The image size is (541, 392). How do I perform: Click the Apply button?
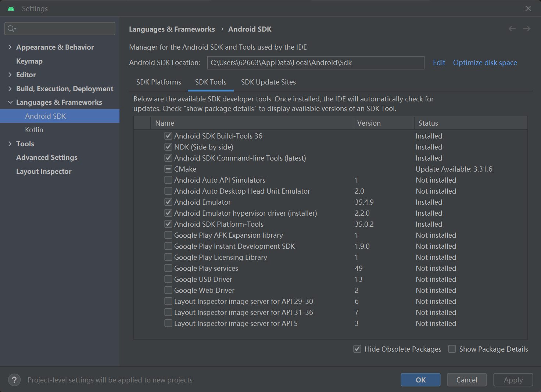coord(513,380)
